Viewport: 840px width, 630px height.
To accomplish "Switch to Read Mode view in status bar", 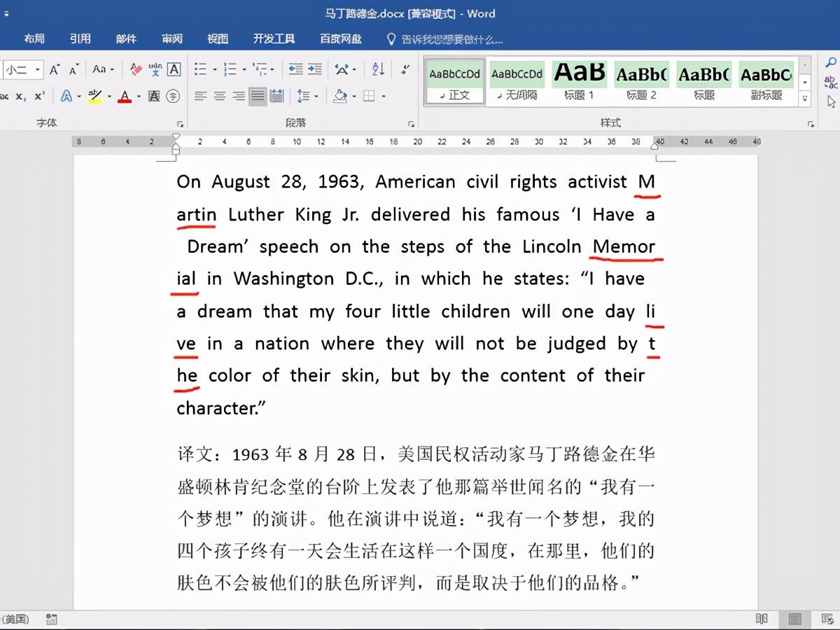I will pyautogui.click(x=762, y=619).
